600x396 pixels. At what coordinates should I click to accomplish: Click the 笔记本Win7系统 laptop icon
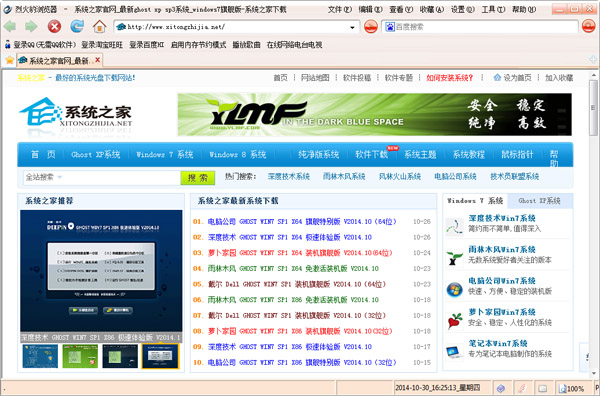(455, 352)
